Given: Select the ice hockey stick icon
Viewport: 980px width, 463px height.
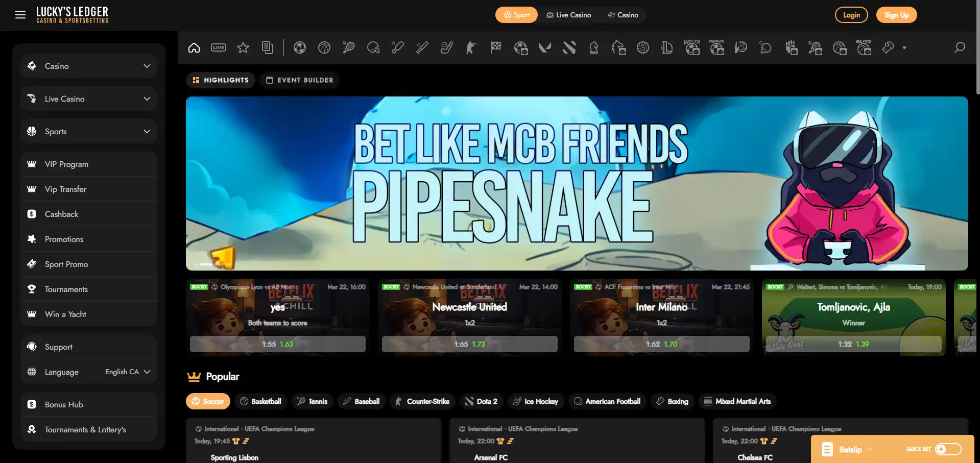Looking at the screenshot, I should 447,47.
